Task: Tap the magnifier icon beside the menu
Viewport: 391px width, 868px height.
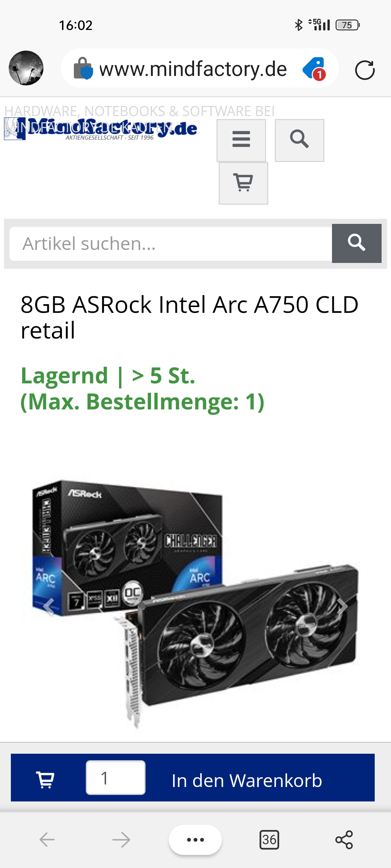Action: [x=299, y=140]
